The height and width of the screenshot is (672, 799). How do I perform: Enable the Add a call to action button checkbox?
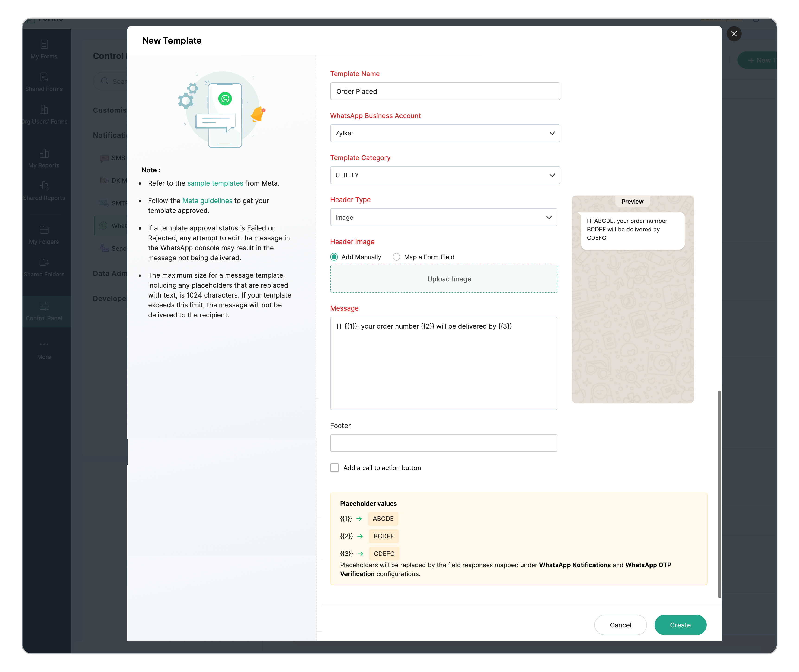coord(334,468)
